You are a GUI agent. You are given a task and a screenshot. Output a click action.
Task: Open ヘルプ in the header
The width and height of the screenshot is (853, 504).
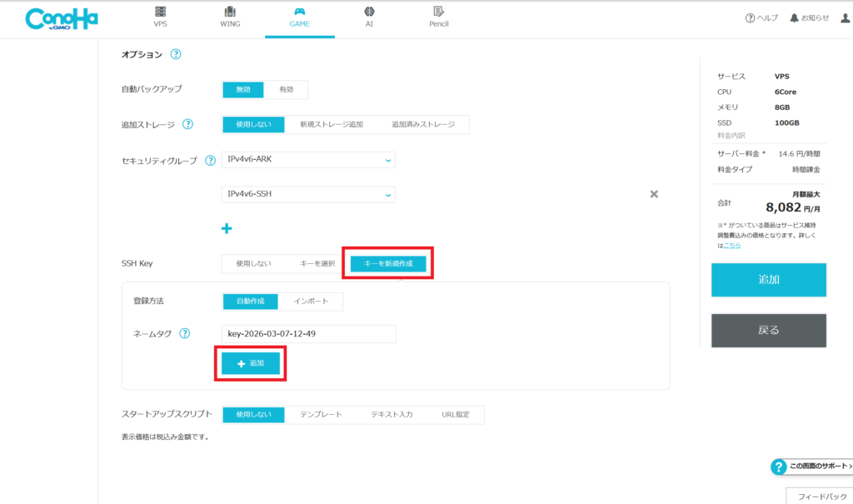761,18
